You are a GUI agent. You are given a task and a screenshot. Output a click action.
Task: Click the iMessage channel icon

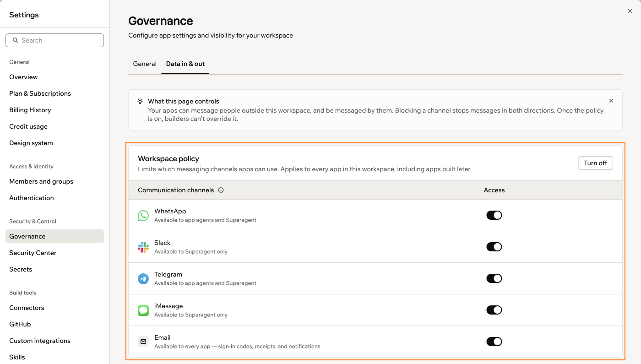pyautogui.click(x=143, y=310)
